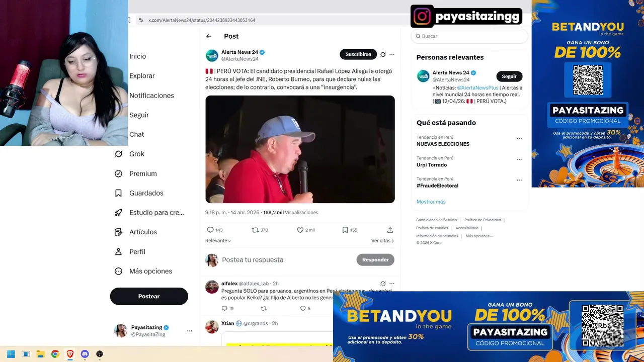Open the NUEVAS ELECCIONES trend
The image size is (644, 362).
(443, 144)
